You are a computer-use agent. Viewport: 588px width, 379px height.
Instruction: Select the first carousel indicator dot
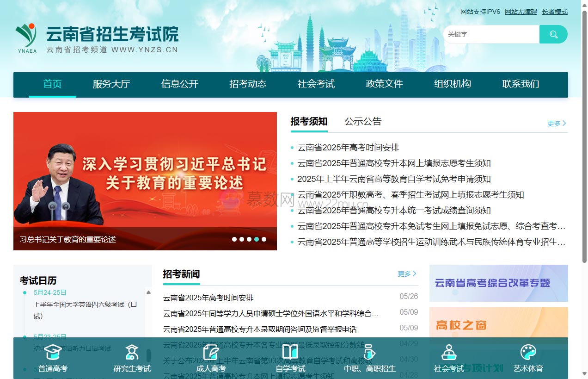click(x=233, y=239)
